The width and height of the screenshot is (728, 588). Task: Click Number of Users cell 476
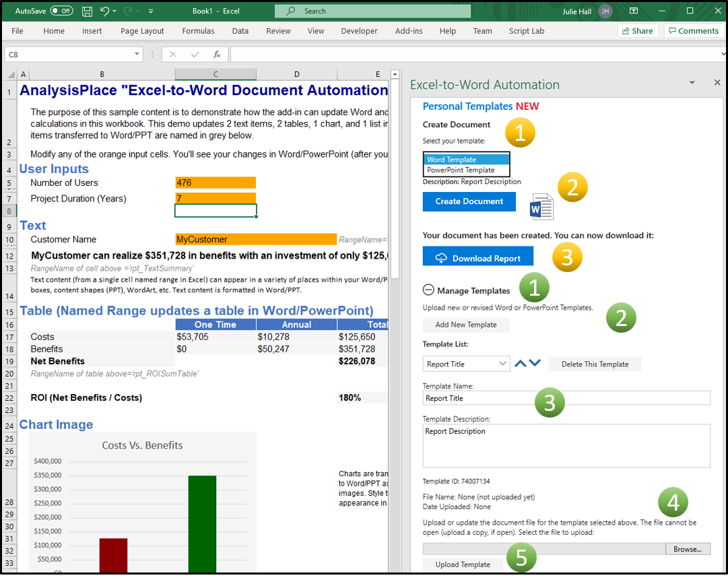click(216, 183)
